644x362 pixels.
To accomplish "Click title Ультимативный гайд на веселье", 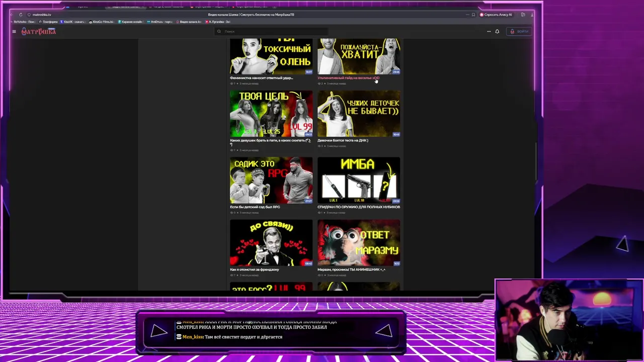I will (x=348, y=78).
